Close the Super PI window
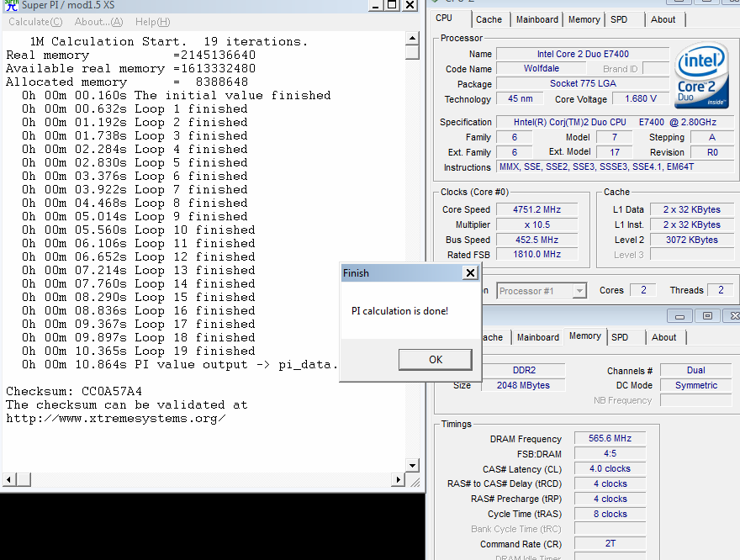Screen dimensions: 740x560 tap(410, 5)
